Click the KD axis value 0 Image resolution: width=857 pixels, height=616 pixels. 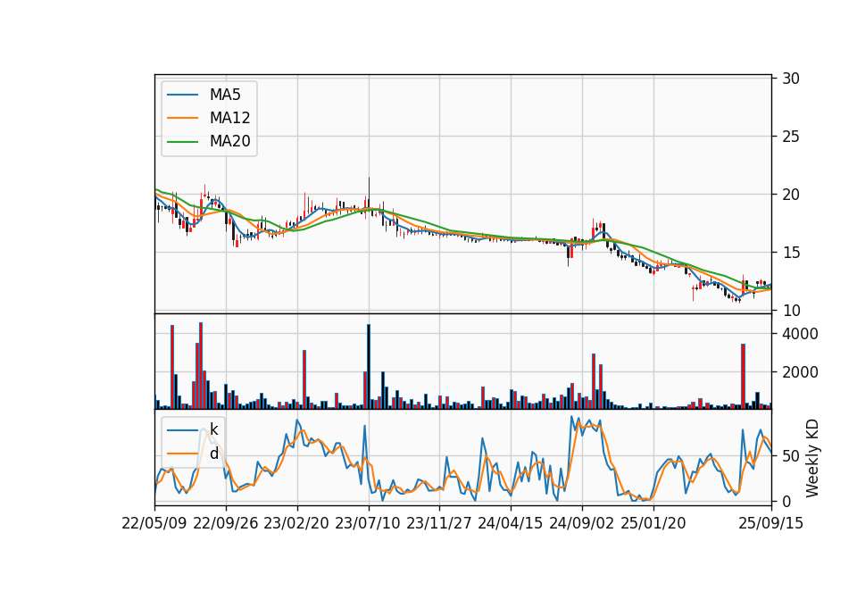click(x=786, y=501)
